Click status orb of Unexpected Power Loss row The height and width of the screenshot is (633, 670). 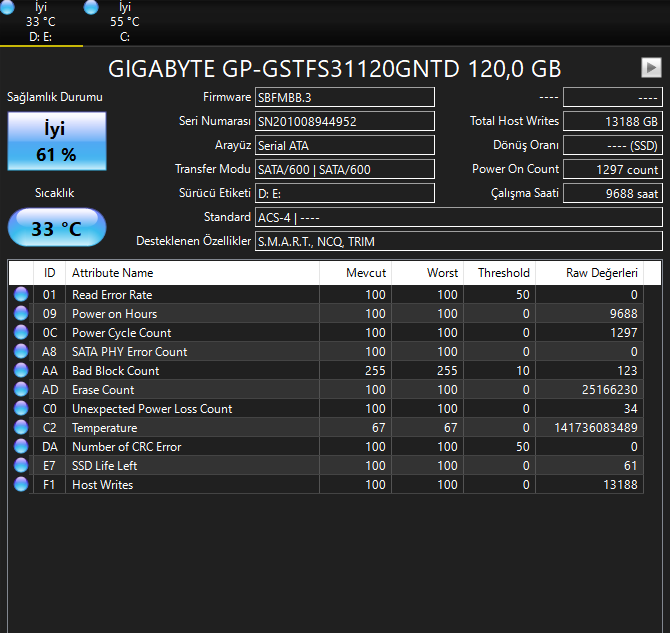click(21, 409)
